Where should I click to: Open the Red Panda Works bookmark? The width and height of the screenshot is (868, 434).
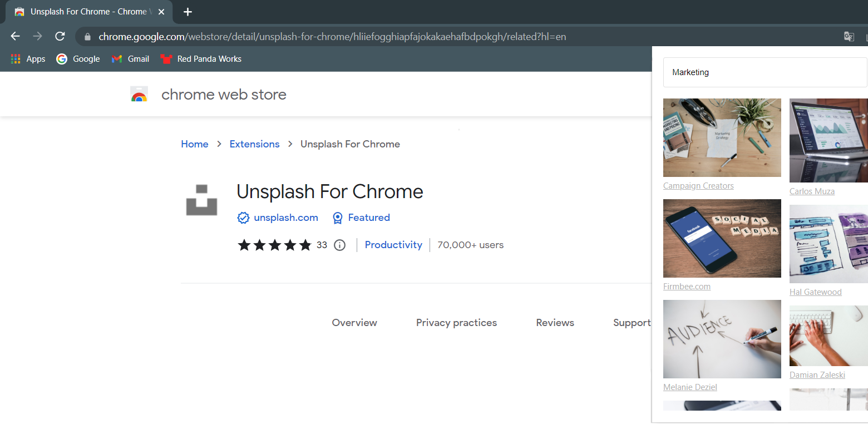pos(201,59)
